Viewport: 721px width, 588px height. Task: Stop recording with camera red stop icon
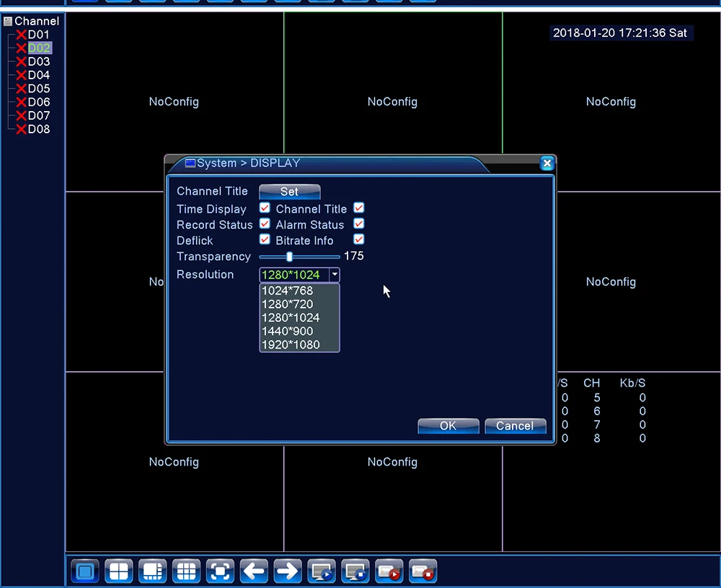[423, 571]
